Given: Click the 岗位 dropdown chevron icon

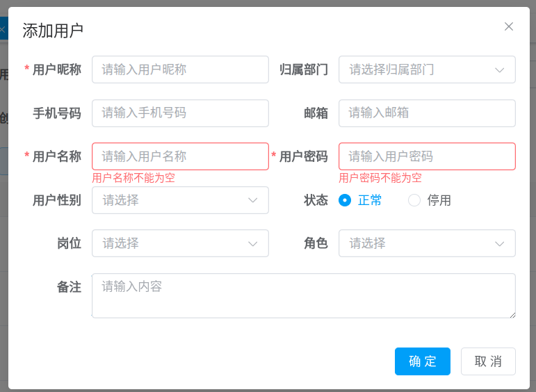Looking at the screenshot, I should pos(252,244).
